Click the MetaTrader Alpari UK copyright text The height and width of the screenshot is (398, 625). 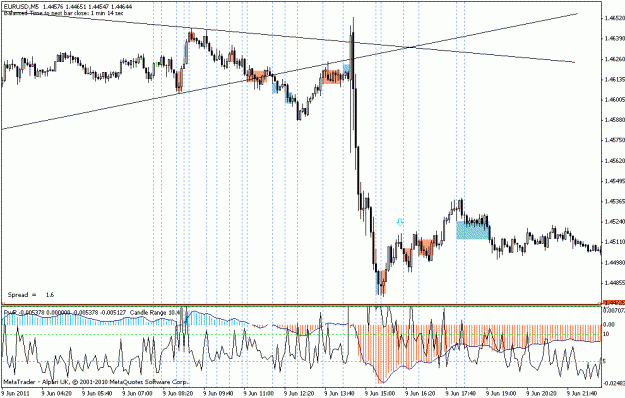tap(95, 382)
